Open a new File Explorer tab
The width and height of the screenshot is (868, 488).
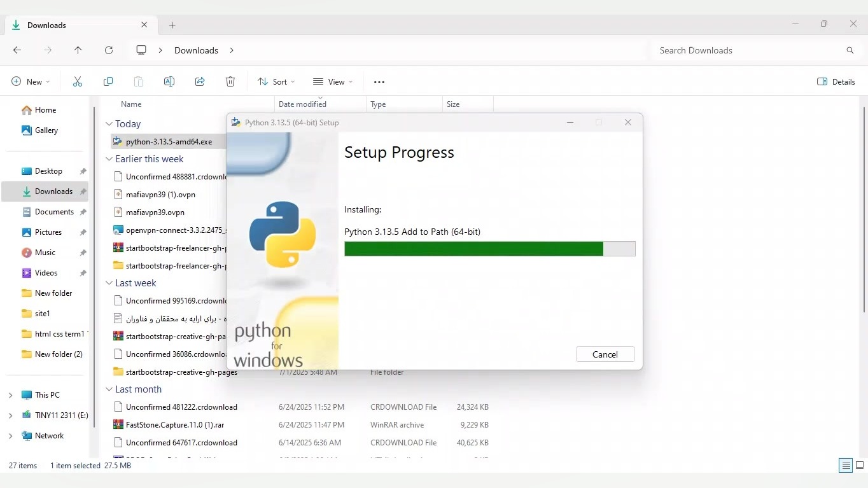(172, 25)
